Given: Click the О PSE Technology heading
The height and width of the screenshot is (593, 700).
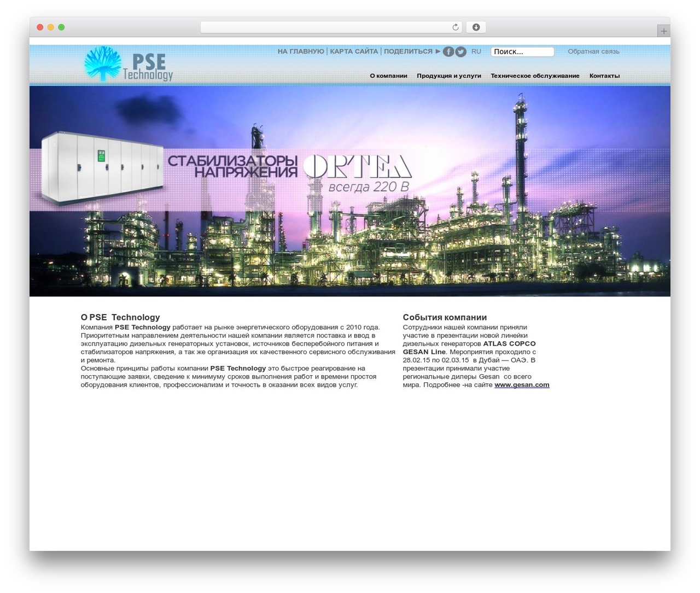Looking at the screenshot, I should click(x=120, y=317).
